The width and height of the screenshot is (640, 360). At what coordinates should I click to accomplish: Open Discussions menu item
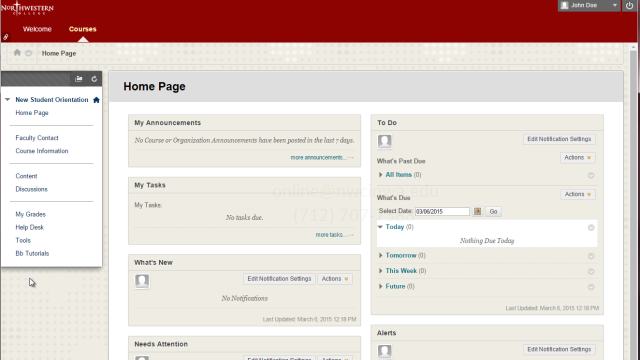31,189
